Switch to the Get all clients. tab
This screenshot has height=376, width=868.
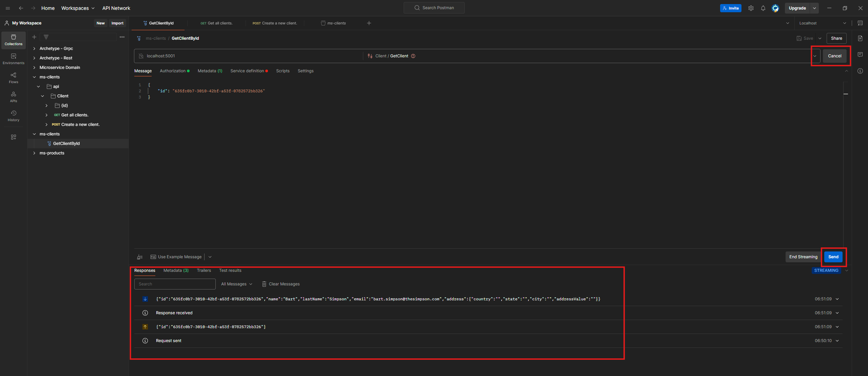tap(216, 23)
